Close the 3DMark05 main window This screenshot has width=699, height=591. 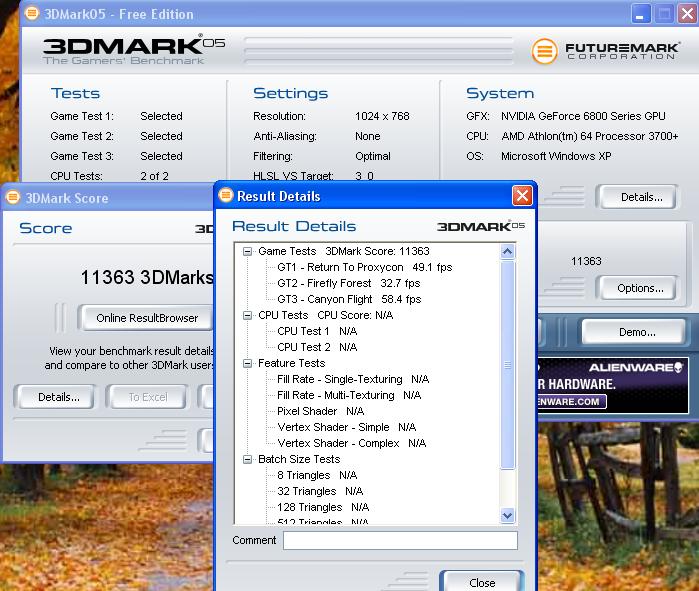pos(687,14)
